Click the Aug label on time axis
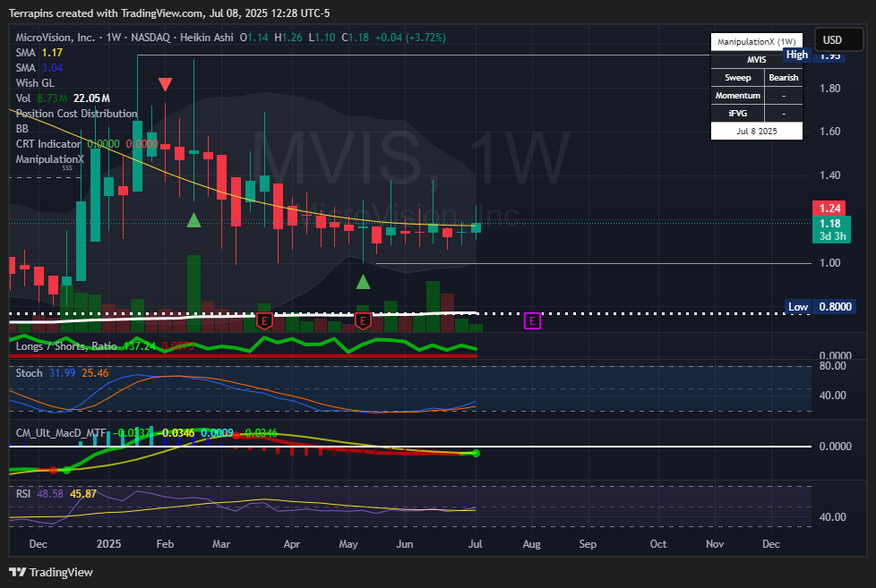The height and width of the screenshot is (588, 876). click(531, 544)
